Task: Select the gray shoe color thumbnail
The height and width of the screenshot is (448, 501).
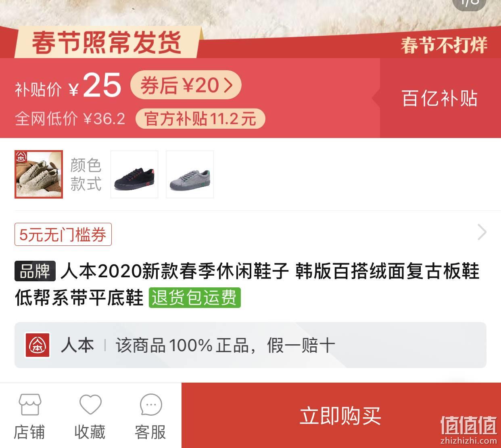Action: coord(190,174)
